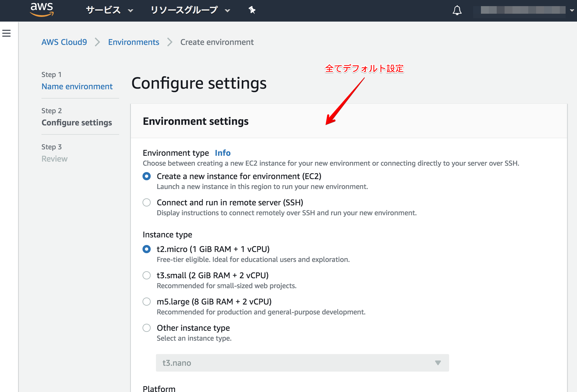
Task: Go to Environments breadcrumb link
Action: 134,42
